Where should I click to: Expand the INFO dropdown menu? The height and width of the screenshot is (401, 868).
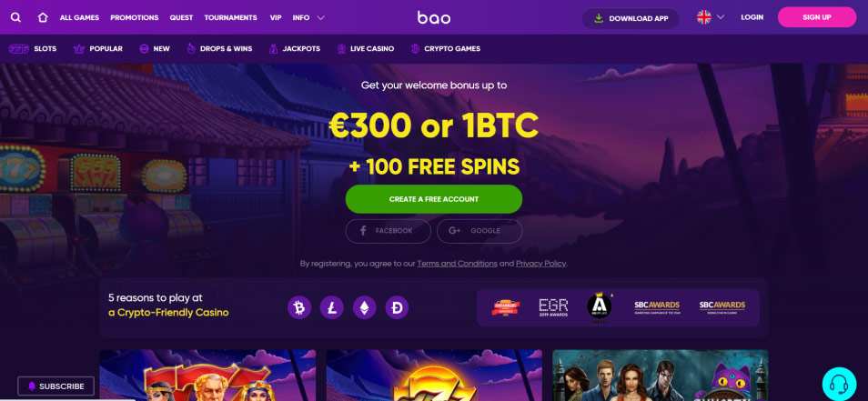pyautogui.click(x=308, y=17)
